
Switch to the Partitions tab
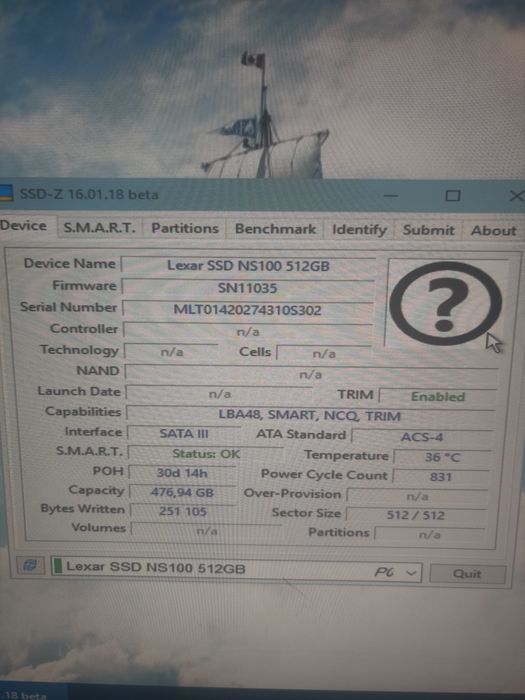[185, 228]
